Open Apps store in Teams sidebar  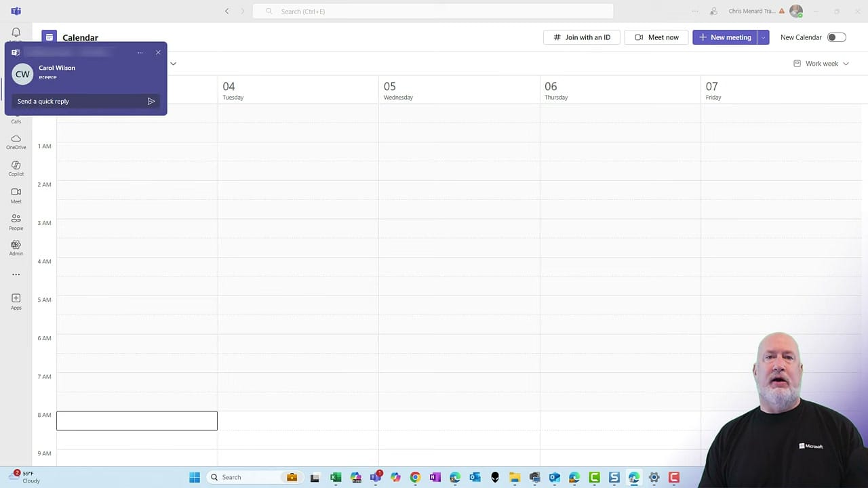16,302
